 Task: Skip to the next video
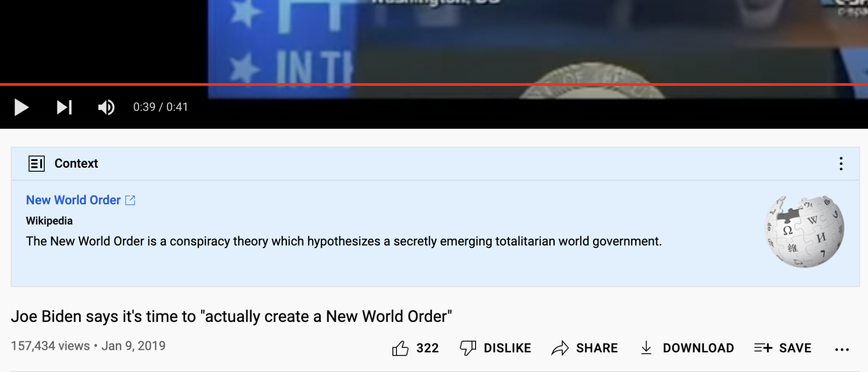click(x=64, y=108)
